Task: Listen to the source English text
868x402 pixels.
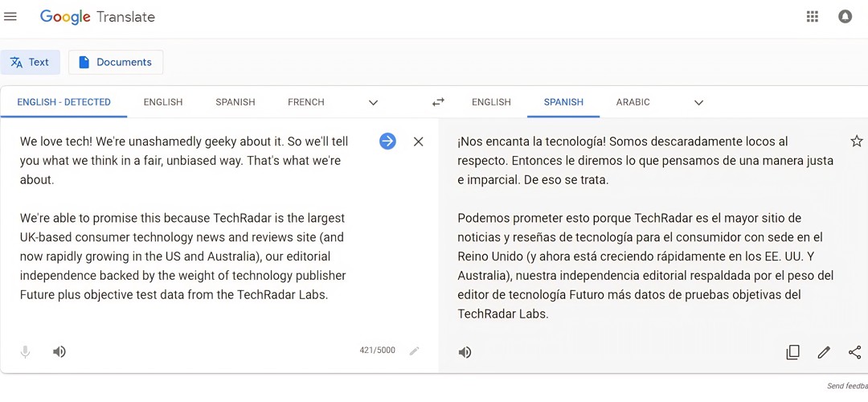Action: coord(59,351)
